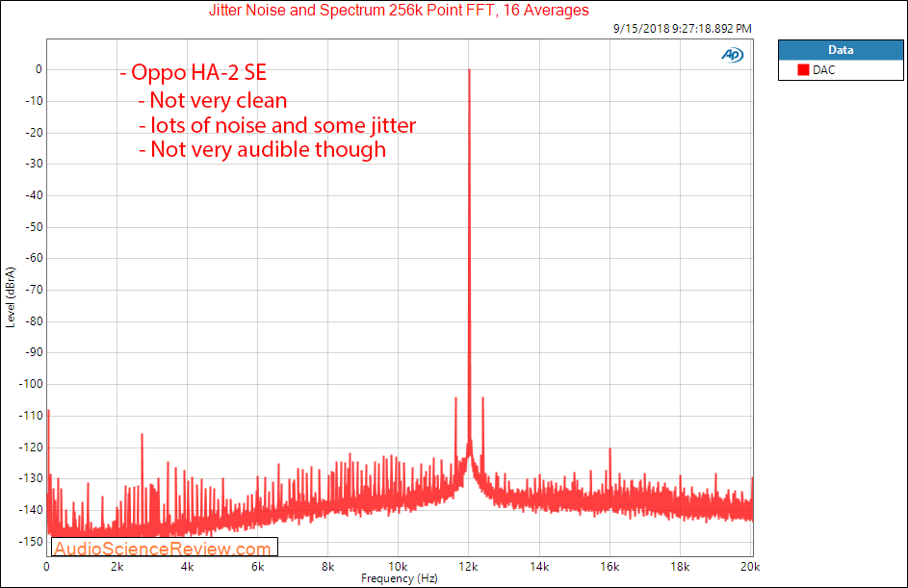Select the "8k" frequency axis tick label

(327, 567)
